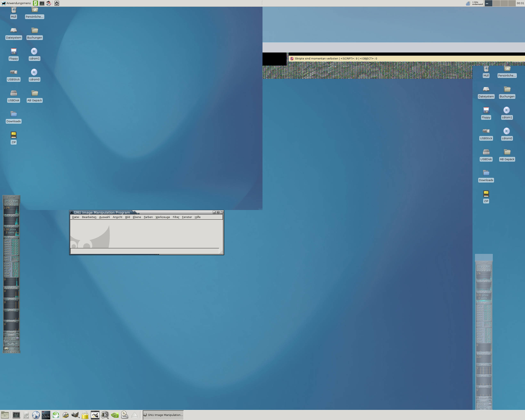Open the Datei menu in GIMP

[75, 217]
